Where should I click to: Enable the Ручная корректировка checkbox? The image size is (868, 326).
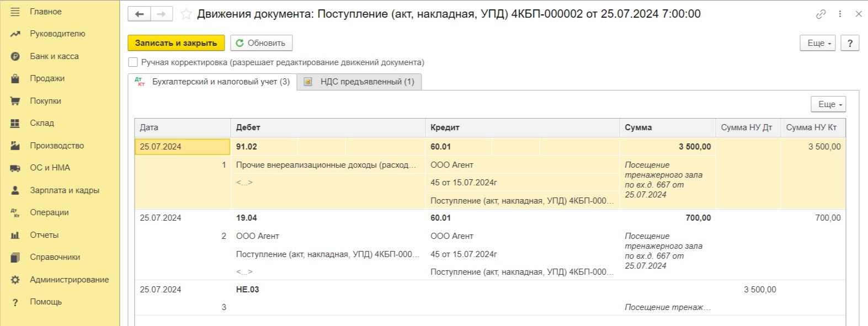pyautogui.click(x=133, y=62)
